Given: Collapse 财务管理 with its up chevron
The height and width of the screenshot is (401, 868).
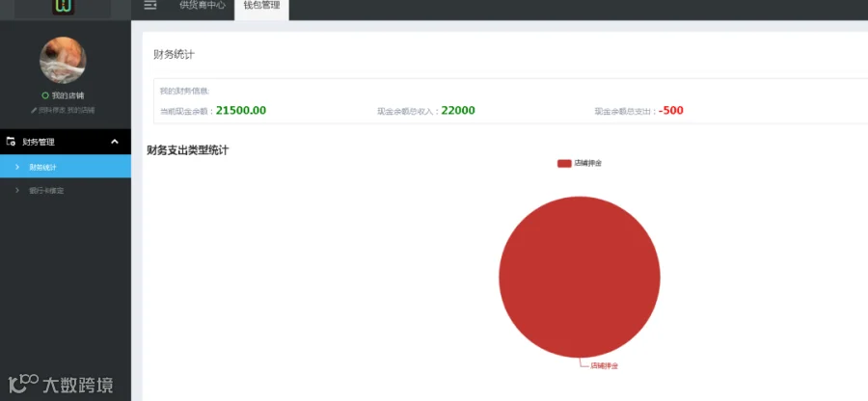Looking at the screenshot, I should click(115, 142).
